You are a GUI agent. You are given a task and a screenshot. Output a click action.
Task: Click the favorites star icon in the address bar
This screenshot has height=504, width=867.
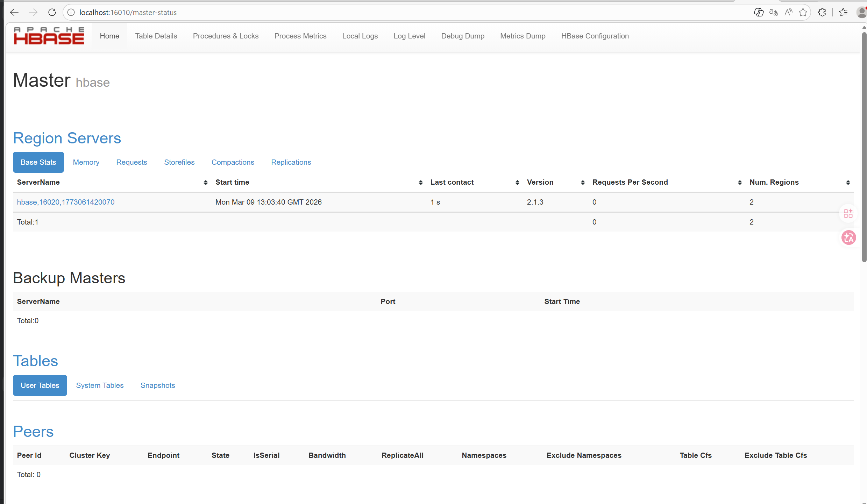coord(803,12)
